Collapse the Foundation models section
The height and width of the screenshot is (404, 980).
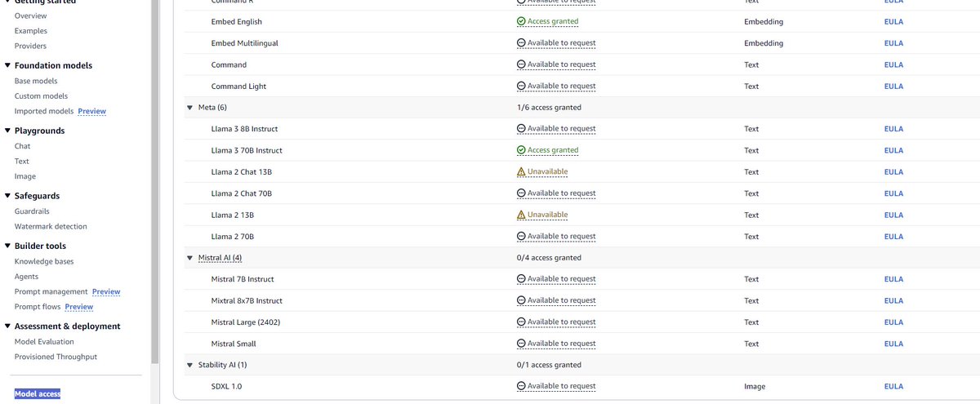click(x=7, y=65)
